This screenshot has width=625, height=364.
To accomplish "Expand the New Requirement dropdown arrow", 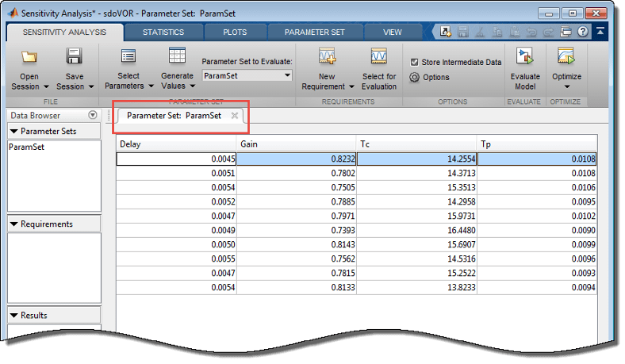I will pyautogui.click(x=351, y=86).
